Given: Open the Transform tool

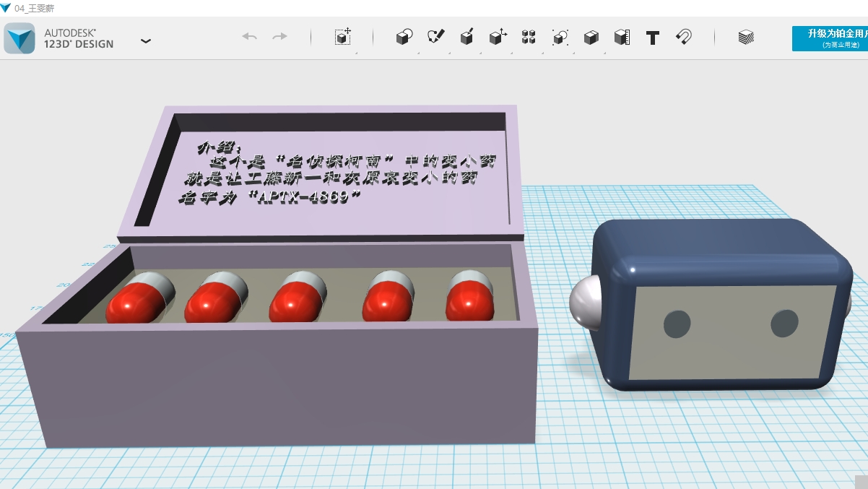Looking at the screenshot, I should click(343, 37).
